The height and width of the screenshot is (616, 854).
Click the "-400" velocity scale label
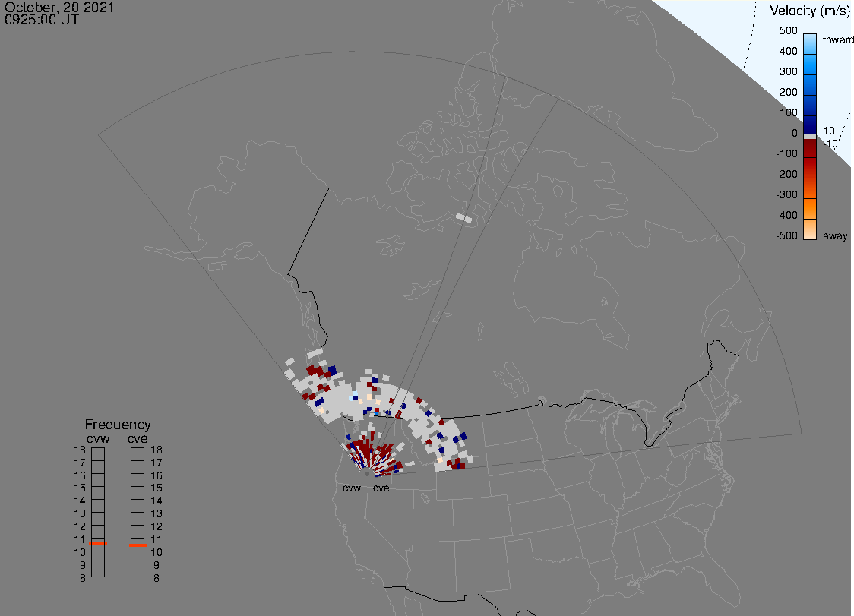[786, 215]
